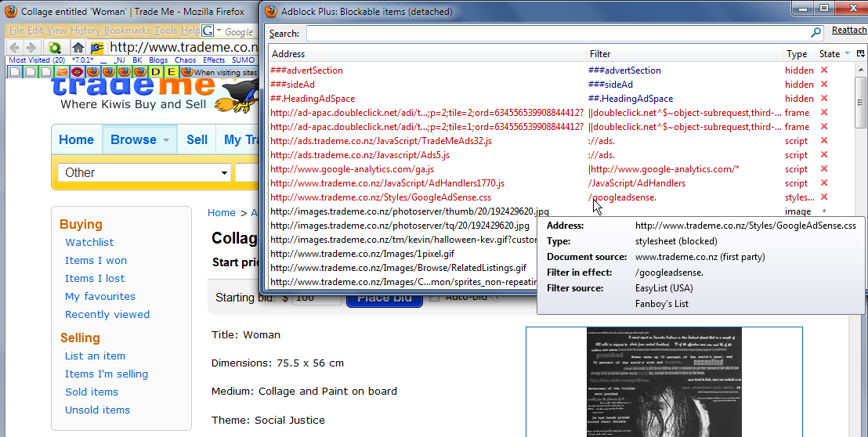Open the search engine dropdown arrow beside Google
Viewport: 868px width, 437px height.
click(x=219, y=31)
